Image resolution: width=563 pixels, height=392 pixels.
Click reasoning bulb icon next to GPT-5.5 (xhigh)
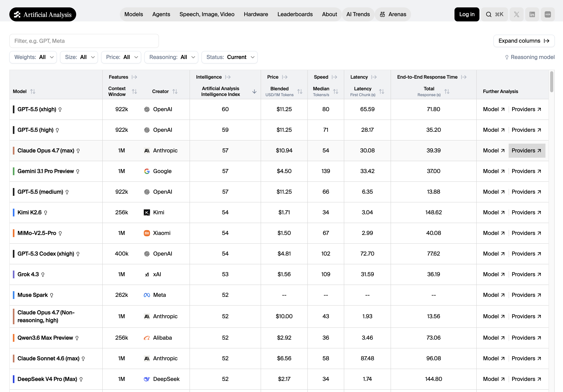pyautogui.click(x=60, y=110)
